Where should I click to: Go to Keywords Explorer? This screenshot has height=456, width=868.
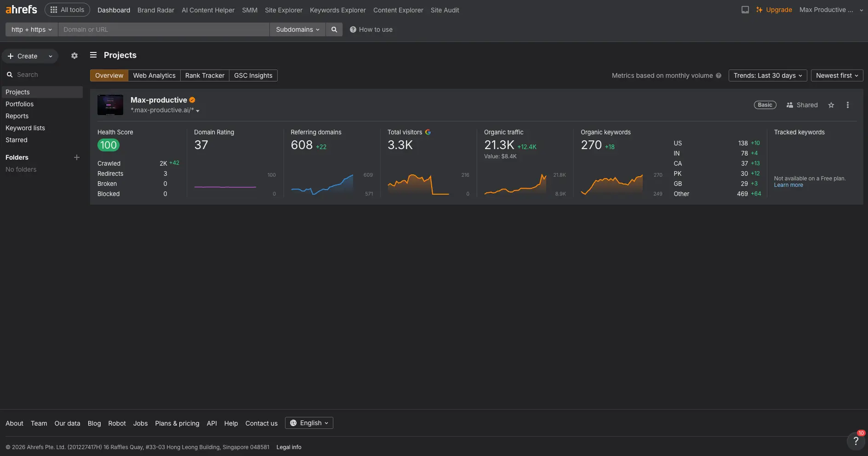(x=338, y=10)
